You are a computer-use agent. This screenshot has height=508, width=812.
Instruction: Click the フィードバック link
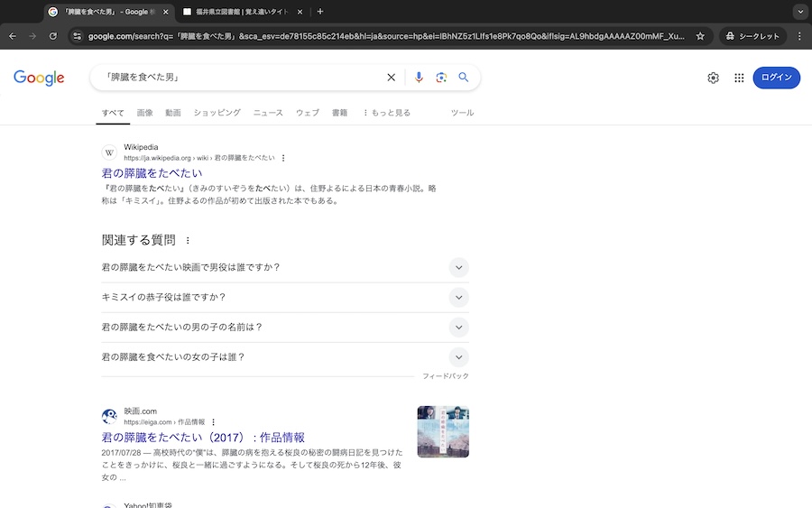(x=446, y=376)
